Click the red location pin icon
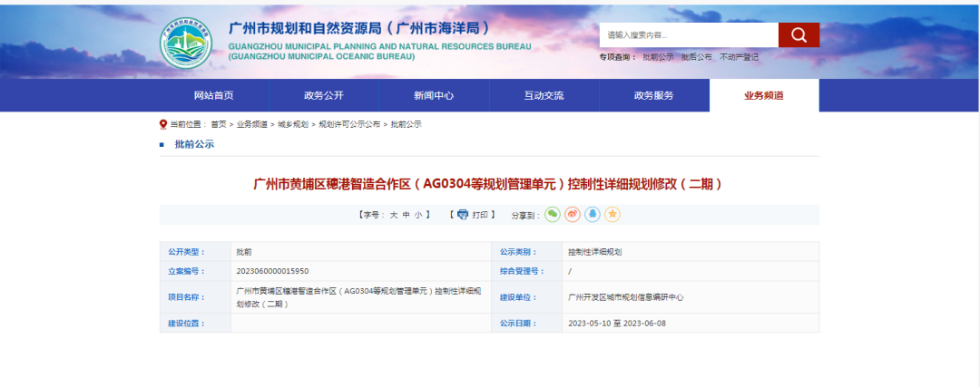The width and height of the screenshot is (980, 387). (163, 124)
